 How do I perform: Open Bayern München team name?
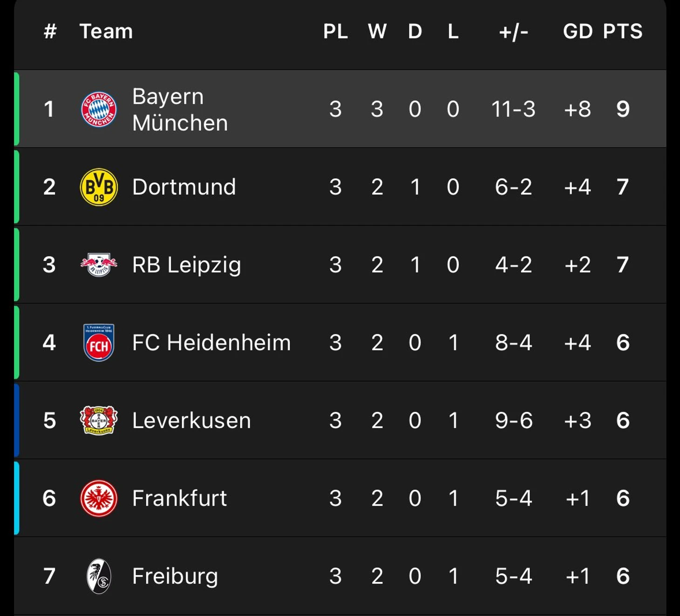click(180, 109)
